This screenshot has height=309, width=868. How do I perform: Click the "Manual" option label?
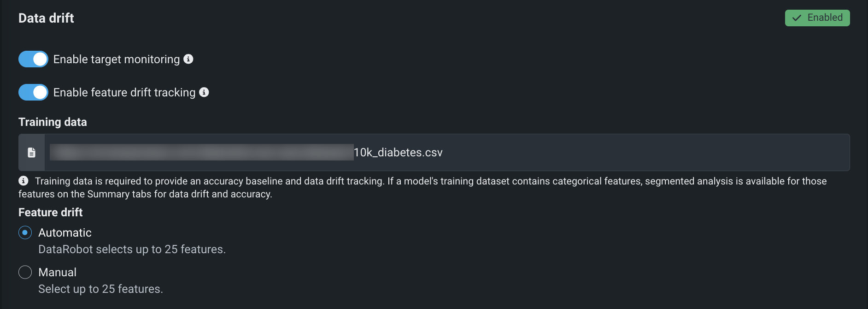pyautogui.click(x=58, y=273)
